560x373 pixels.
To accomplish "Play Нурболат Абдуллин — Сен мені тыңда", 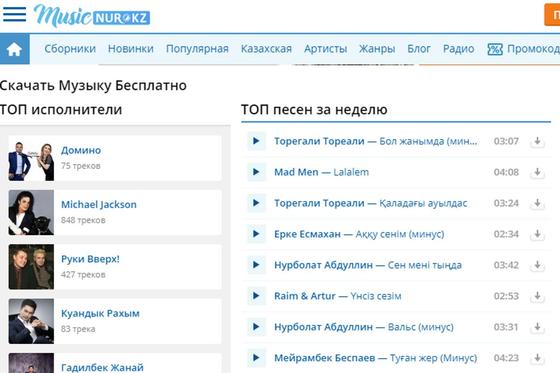I will pos(256,265).
